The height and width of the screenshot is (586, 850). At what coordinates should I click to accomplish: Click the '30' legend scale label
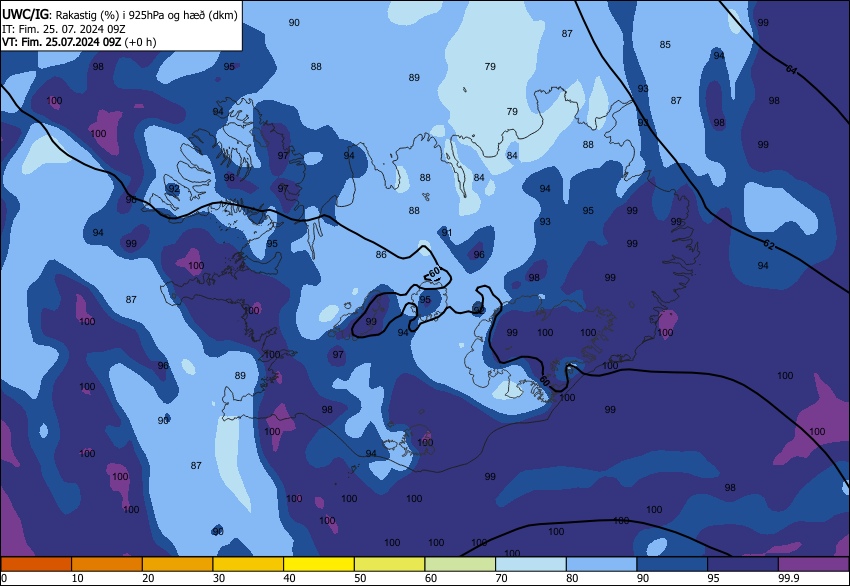219,578
